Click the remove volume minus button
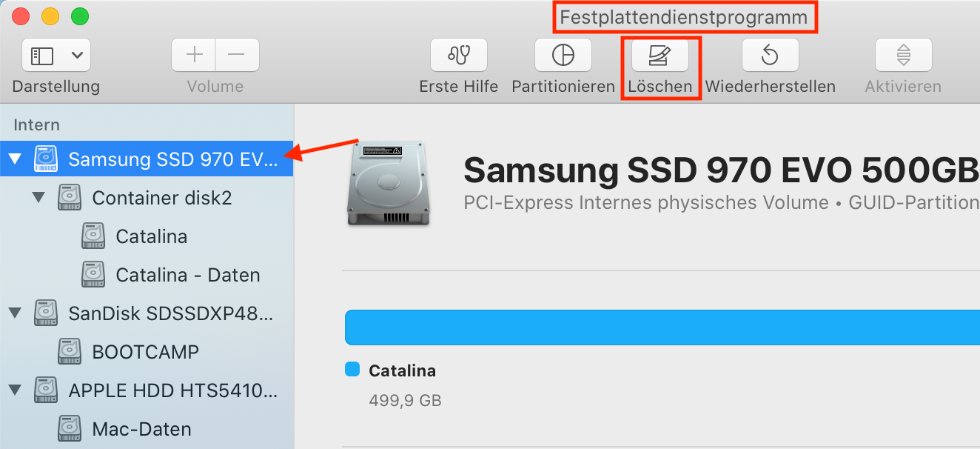This screenshot has height=449, width=980. (x=237, y=56)
